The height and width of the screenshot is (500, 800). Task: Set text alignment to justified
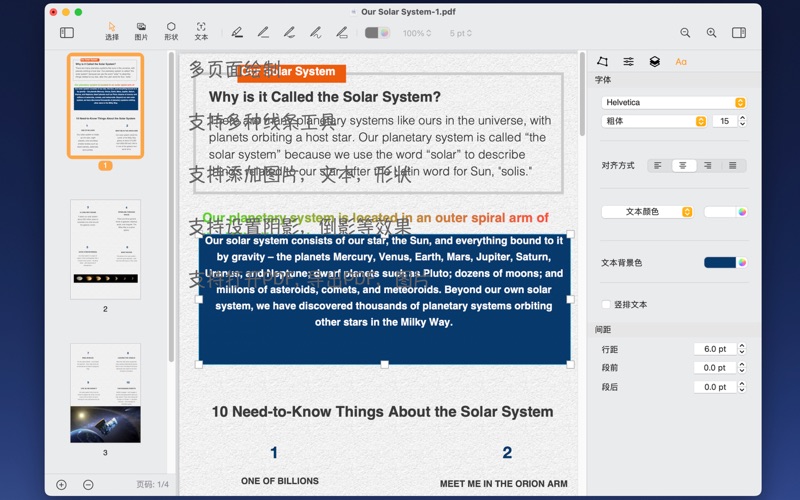tap(733, 165)
